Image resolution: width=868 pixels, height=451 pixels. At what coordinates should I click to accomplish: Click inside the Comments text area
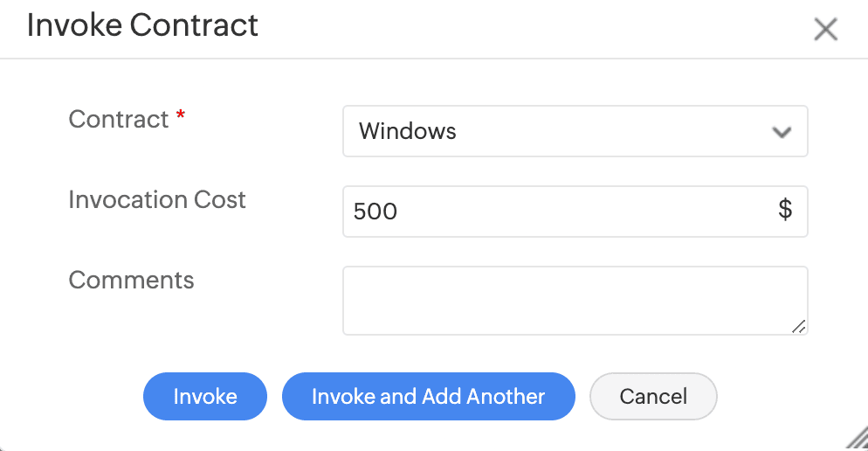[x=575, y=301]
